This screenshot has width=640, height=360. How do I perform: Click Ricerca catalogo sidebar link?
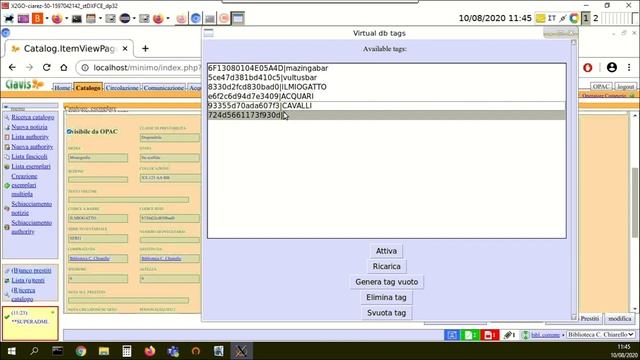click(x=33, y=117)
